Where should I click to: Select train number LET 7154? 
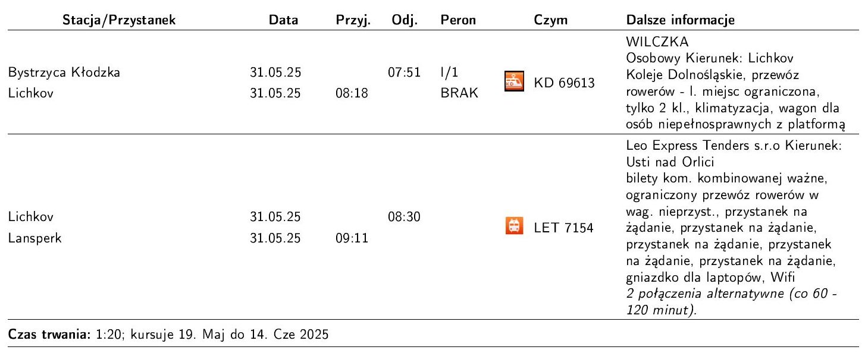(x=563, y=229)
